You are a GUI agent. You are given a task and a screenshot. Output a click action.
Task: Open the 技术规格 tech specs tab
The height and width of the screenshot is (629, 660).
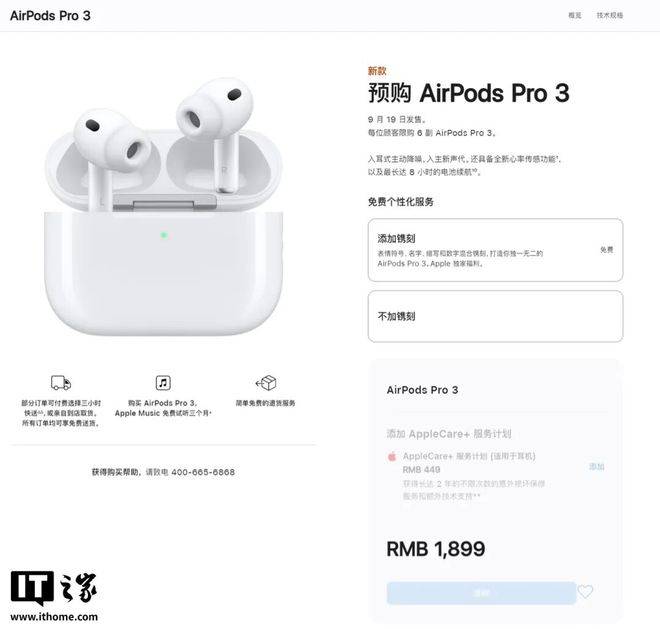[x=609, y=16]
